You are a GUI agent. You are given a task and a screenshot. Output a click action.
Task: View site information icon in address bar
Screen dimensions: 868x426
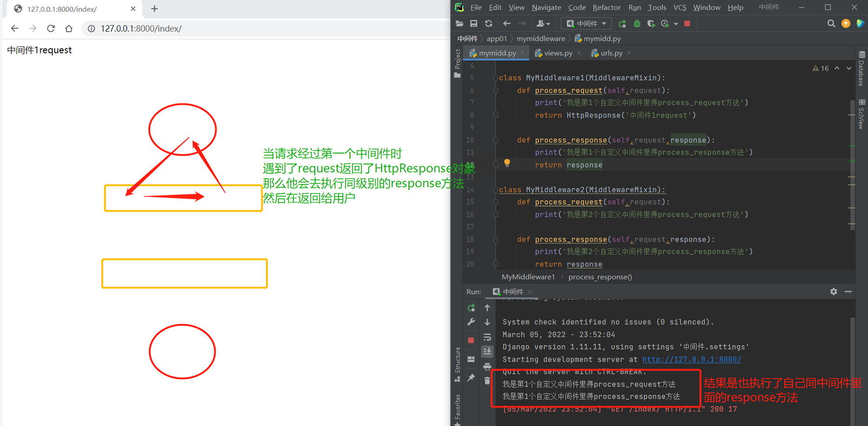[x=91, y=28]
